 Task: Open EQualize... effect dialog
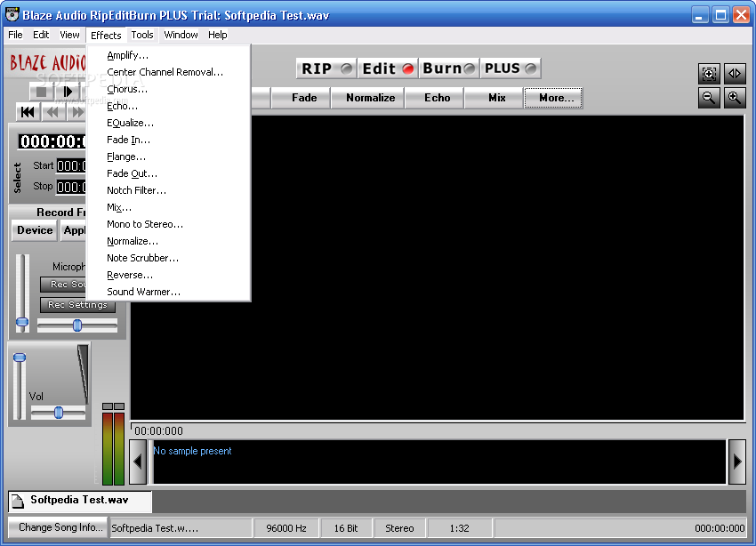click(169, 123)
